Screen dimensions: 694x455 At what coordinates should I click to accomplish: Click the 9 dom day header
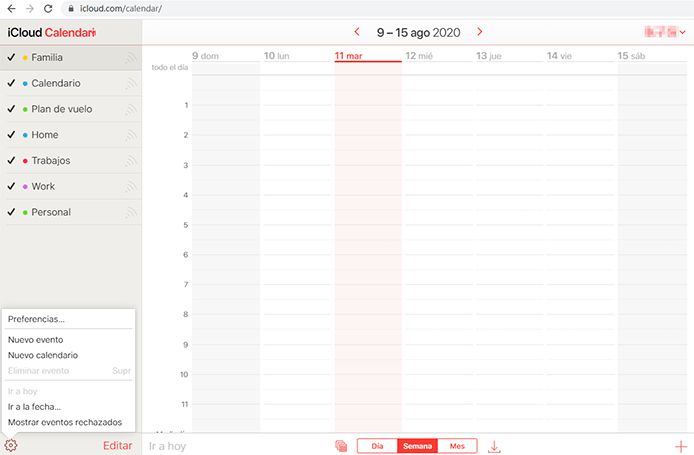pyautogui.click(x=205, y=56)
